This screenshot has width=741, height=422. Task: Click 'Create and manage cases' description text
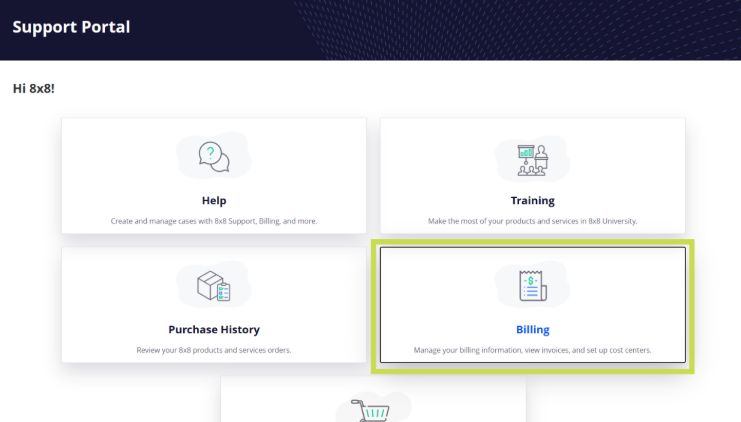point(214,220)
